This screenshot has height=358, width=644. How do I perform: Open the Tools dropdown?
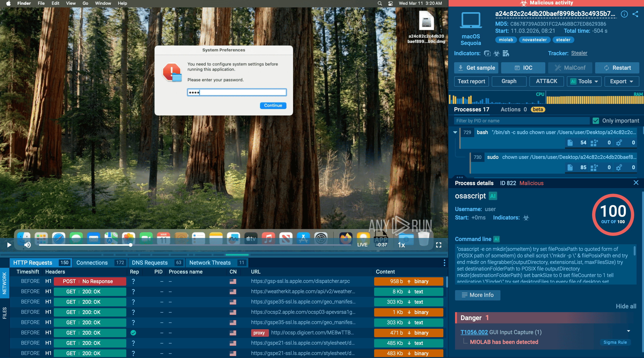point(584,81)
